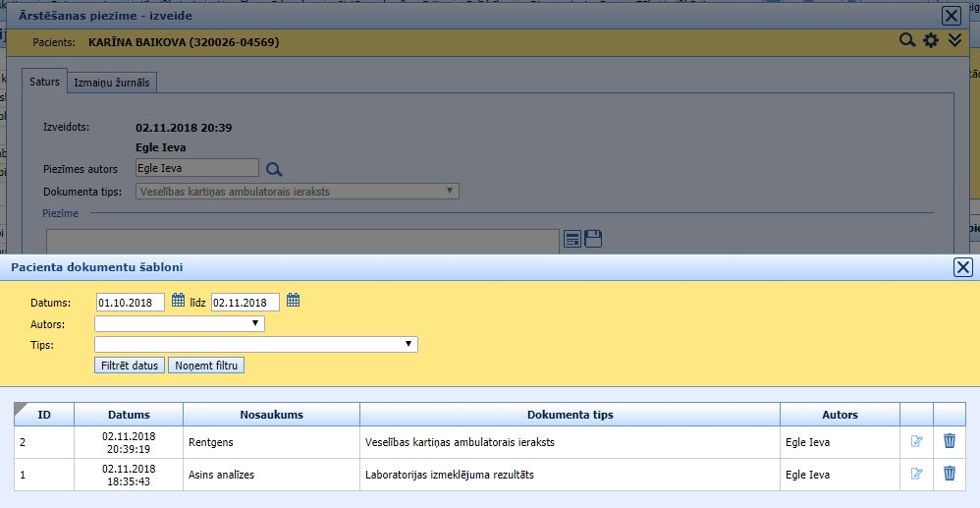Expand the Dokumenta tips dropdown

pyautogui.click(x=298, y=192)
